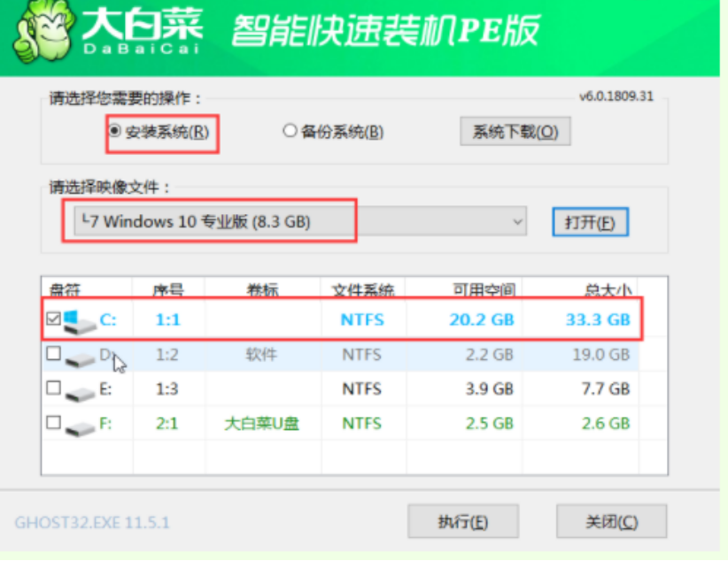This screenshot has height=561, width=728.
Task: Select the 备份系统(B) radio button
Action: point(290,131)
